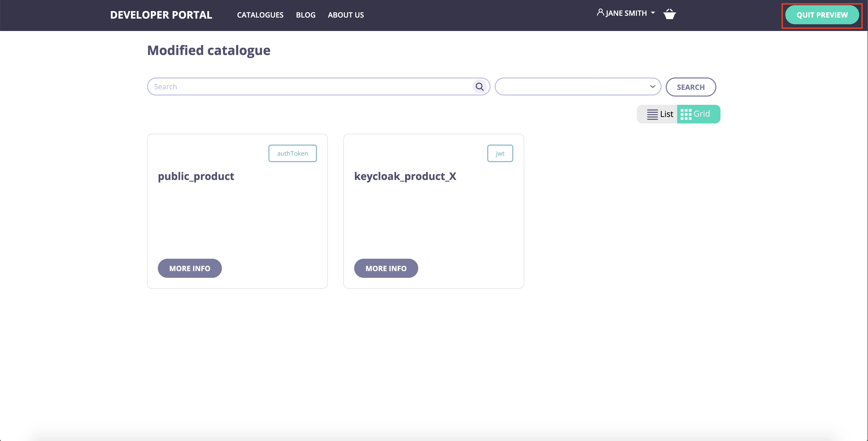
Task: Open More Info for keycloak_product_X
Action: point(386,268)
